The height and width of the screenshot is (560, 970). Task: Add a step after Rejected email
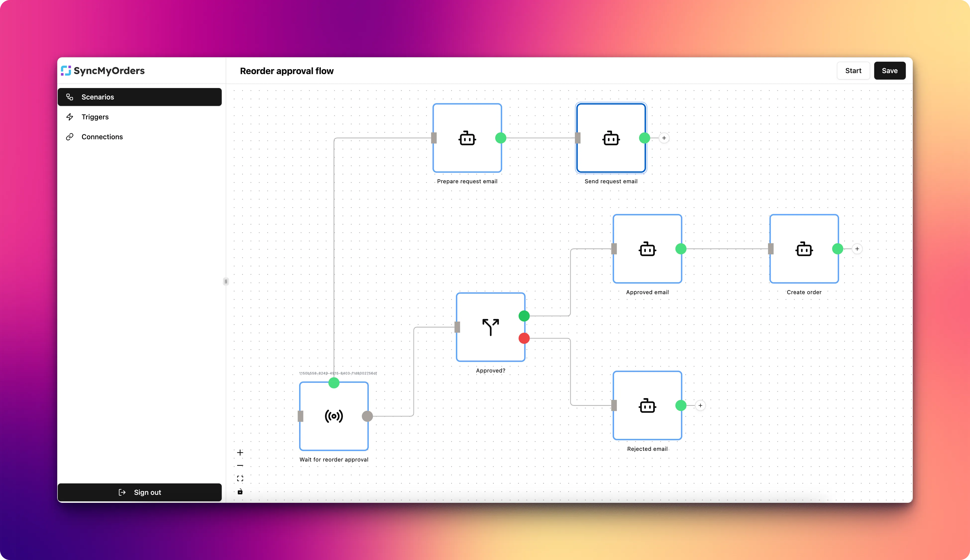[x=700, y=405]
